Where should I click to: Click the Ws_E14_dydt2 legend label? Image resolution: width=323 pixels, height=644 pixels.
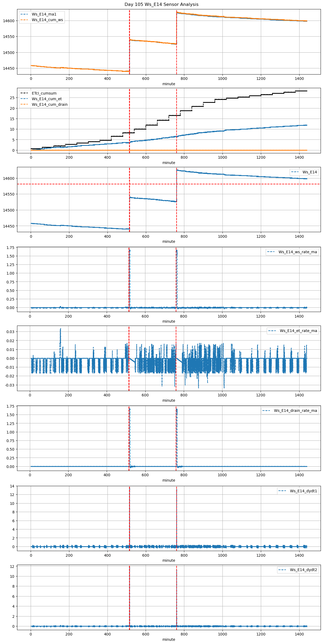click(x=303, y=570)
